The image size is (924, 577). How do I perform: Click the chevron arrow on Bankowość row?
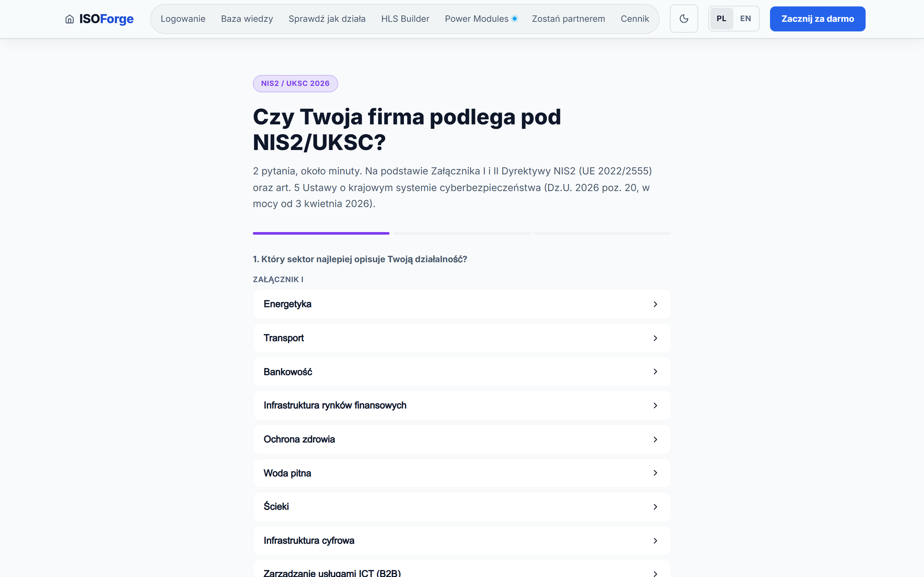pos(655,372)
